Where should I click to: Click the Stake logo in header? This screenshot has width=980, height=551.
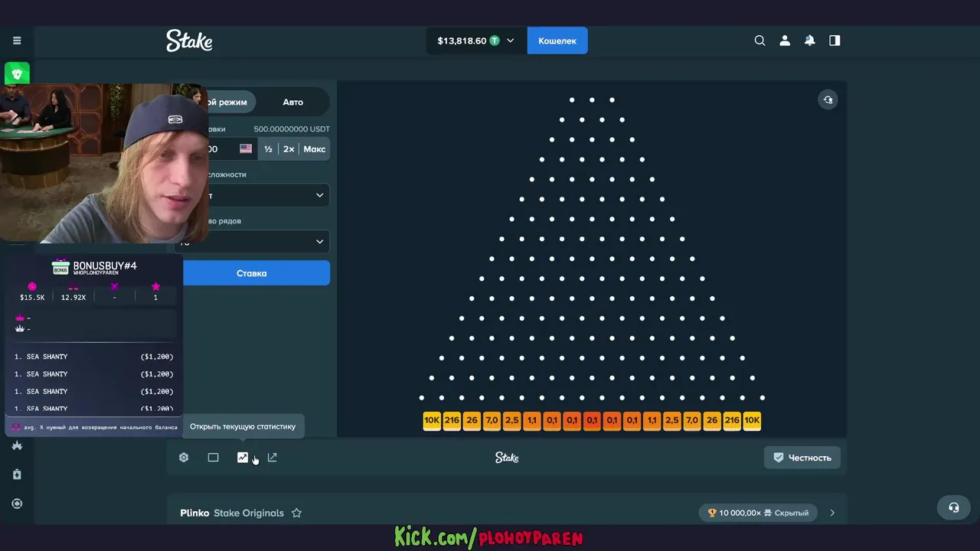point(189,41)
